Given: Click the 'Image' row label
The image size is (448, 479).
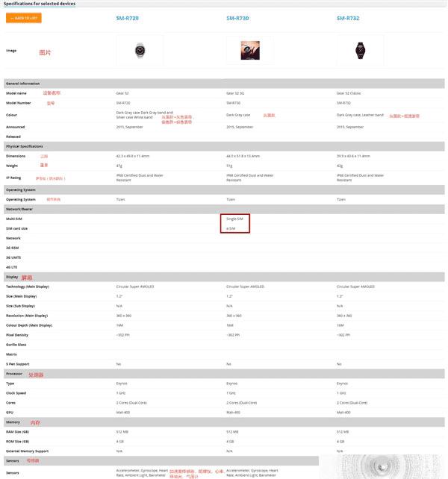Looking at the screenshot, I should point(11,51).
